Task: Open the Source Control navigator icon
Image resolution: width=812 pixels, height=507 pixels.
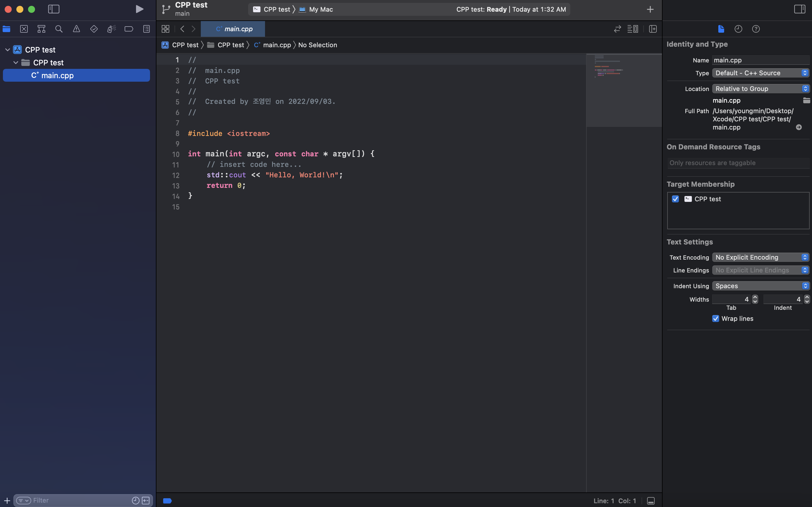Action: [24, 29]
